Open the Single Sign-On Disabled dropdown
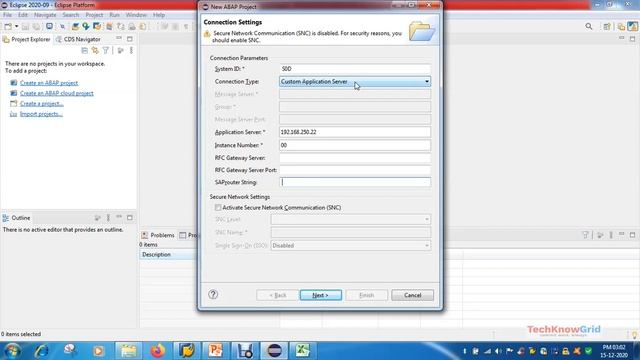Viewport: 640px width, 360px height. coord(351,246)
